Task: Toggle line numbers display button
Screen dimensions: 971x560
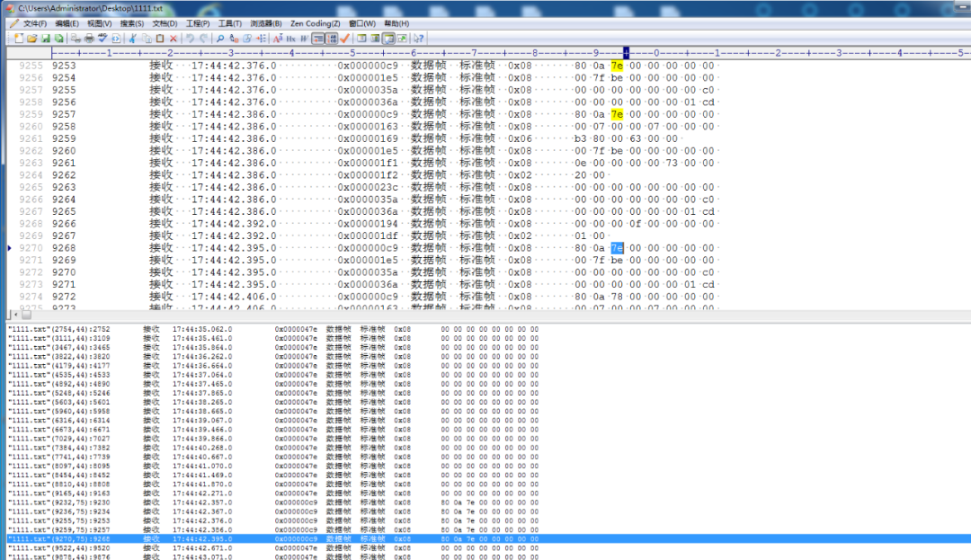Action: click(332, 39)
